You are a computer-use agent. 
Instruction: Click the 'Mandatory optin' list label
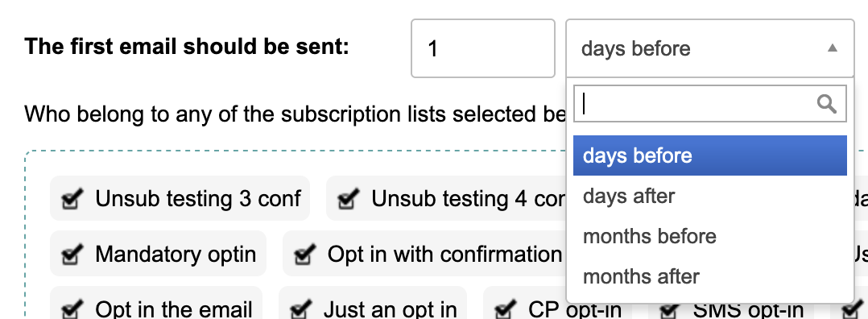coord(176,255)
